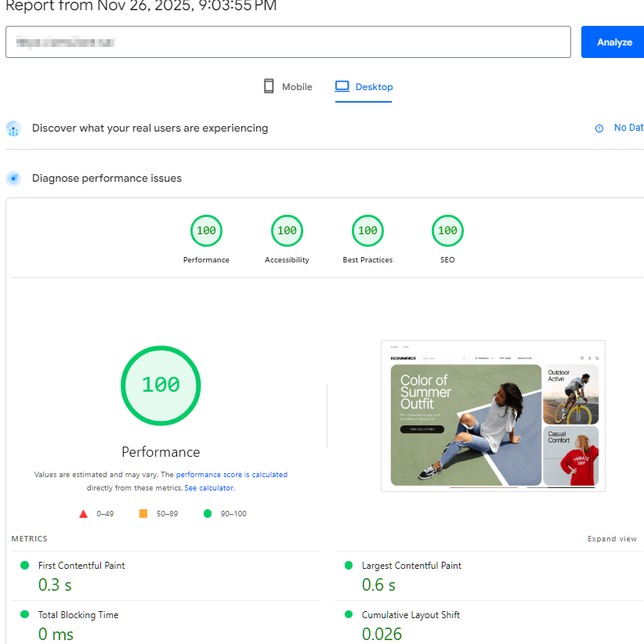Open the See calculator link

point(208,488)
